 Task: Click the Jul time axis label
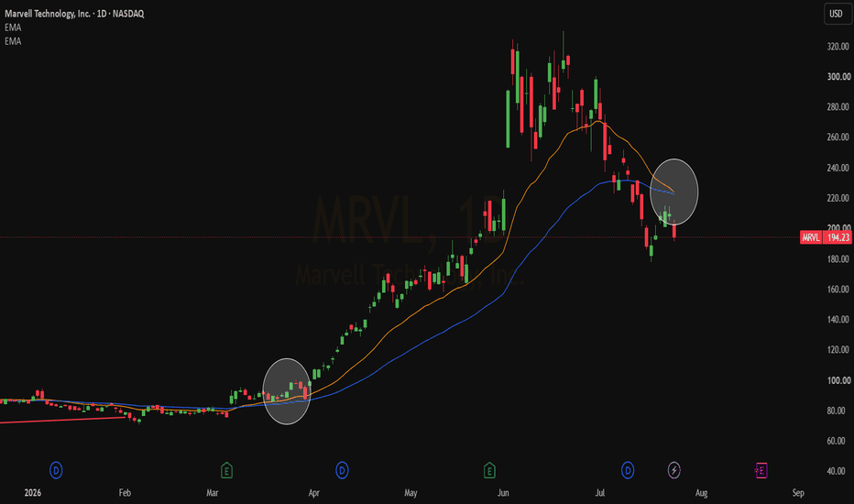point(599,493)
